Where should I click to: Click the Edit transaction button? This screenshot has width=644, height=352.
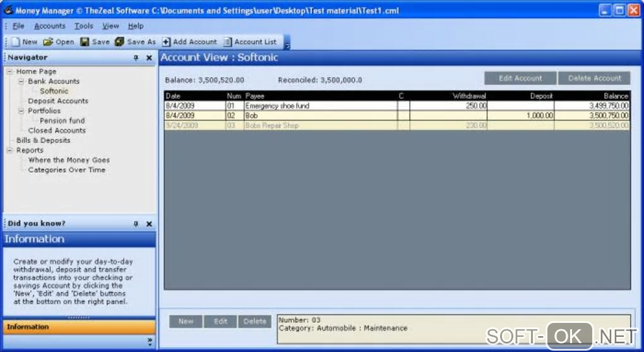point(220,321)
